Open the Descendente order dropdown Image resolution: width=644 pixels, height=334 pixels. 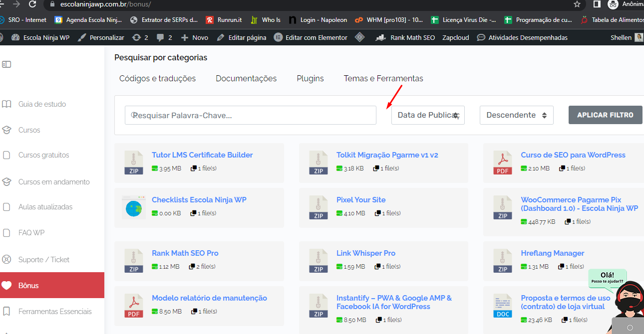click(517, 115)
